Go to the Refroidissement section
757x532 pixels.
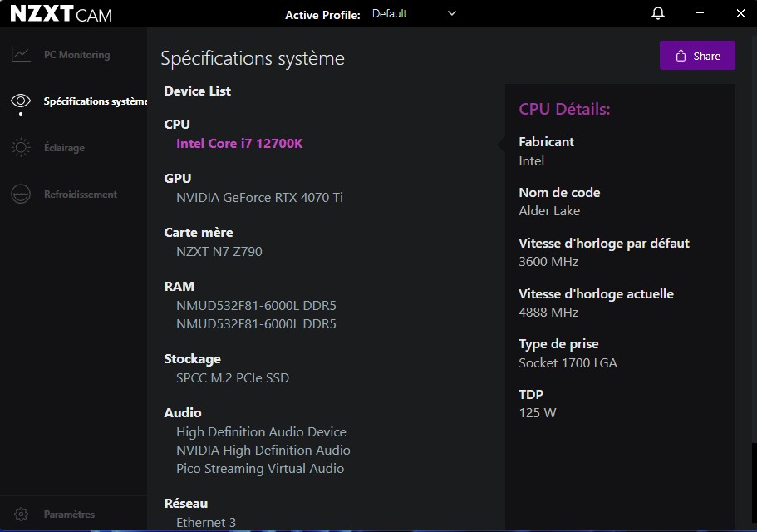[x=80, y=195]
